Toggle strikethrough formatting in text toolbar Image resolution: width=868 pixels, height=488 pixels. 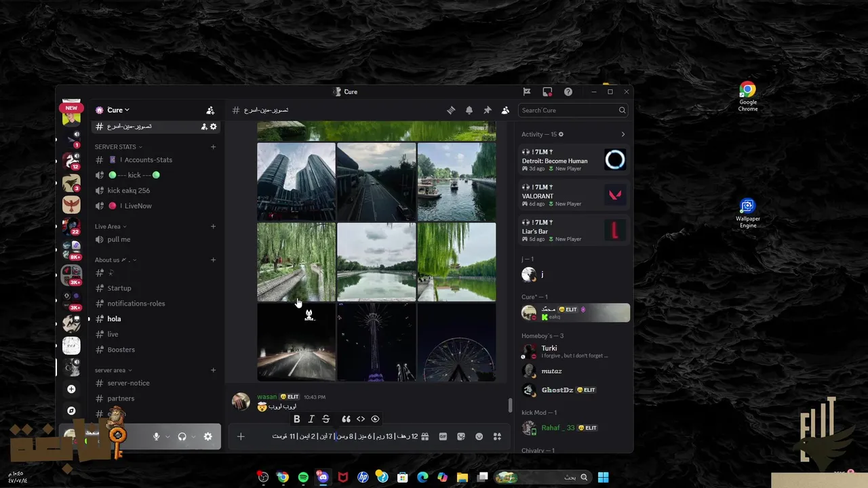pos(326,419)
